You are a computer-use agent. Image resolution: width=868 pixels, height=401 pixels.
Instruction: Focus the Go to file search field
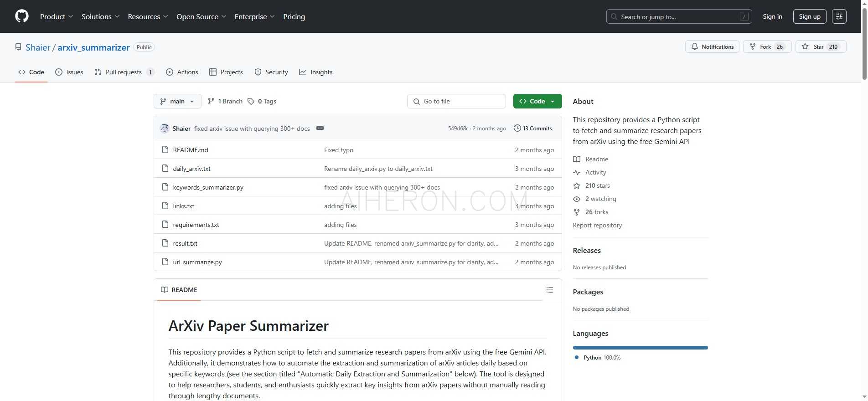click(456, 101)
